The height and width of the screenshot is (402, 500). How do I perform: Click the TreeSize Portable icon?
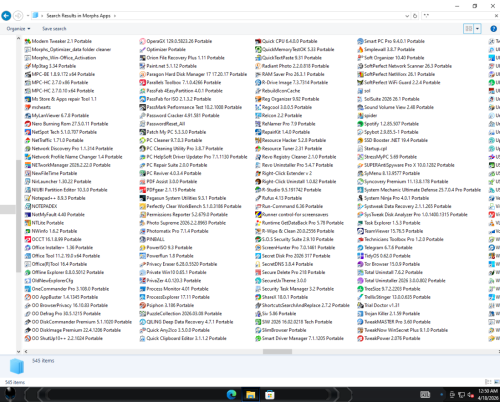pos(360,289)
